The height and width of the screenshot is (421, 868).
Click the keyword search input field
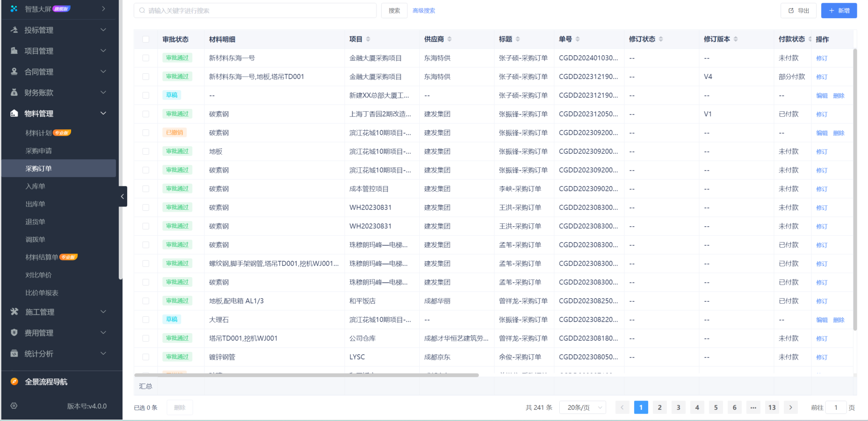[255, 10]
